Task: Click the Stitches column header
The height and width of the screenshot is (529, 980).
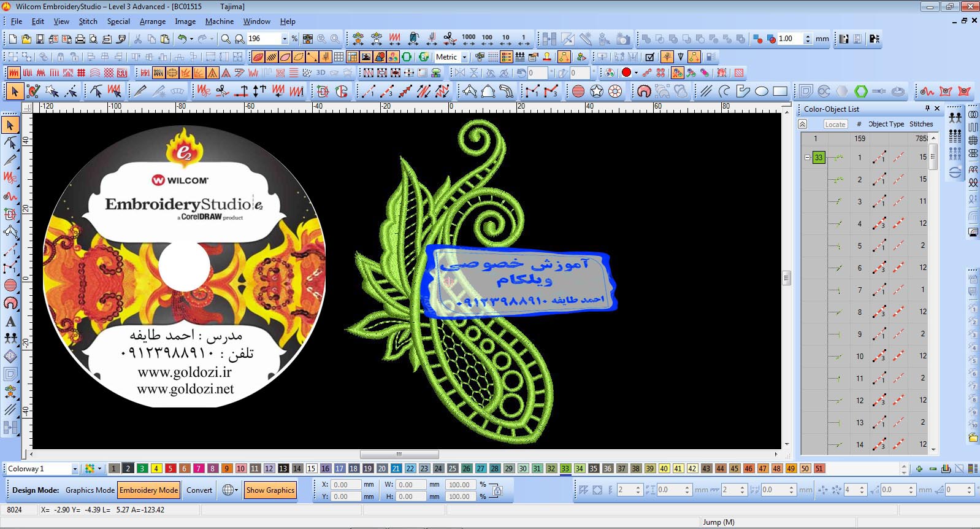Action: point(921,124)
